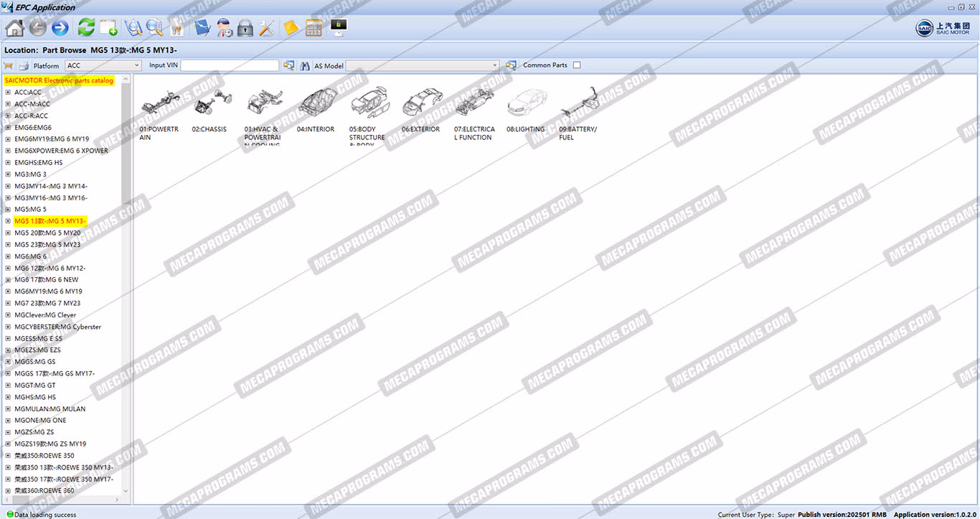The image size is (980, 519).
Task: Select MG 6 NEW tree item
Action: [x=47, y=280]
